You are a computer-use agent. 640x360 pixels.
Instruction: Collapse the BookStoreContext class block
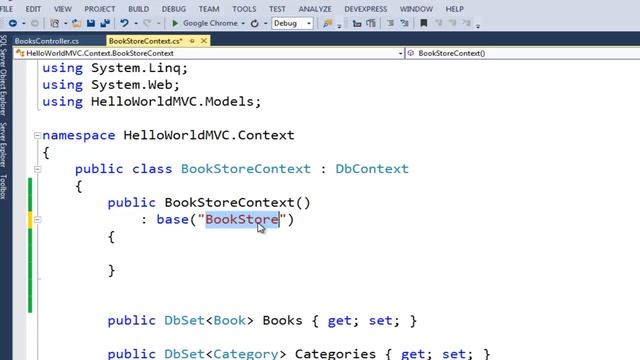(x=37, y=169)
